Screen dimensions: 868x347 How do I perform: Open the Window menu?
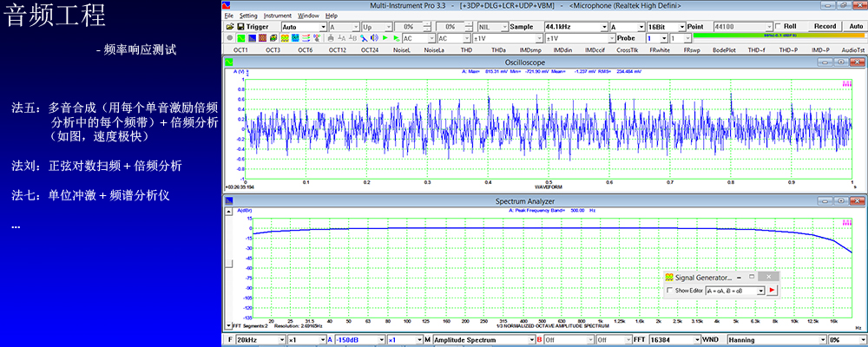(x=308, y=16)
